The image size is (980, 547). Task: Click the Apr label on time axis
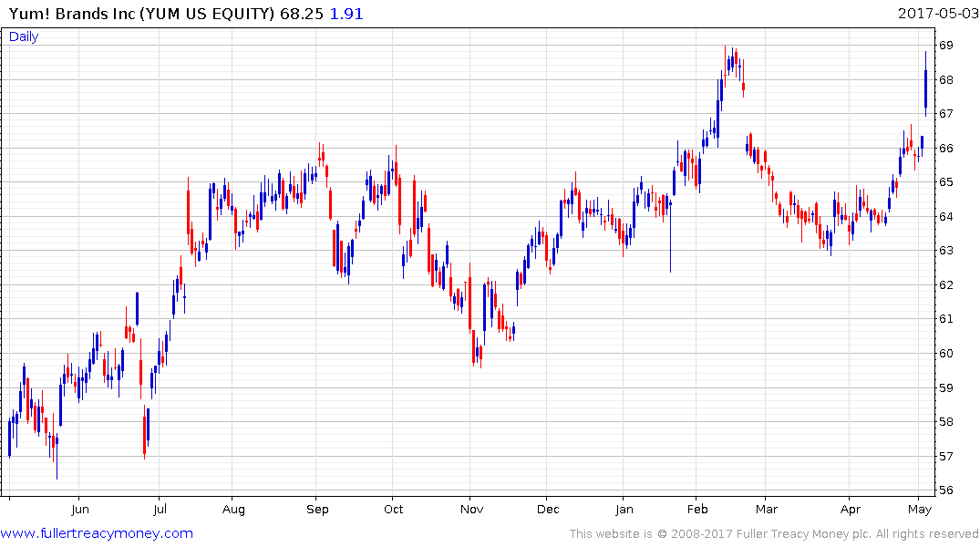(x=851, y=510)
